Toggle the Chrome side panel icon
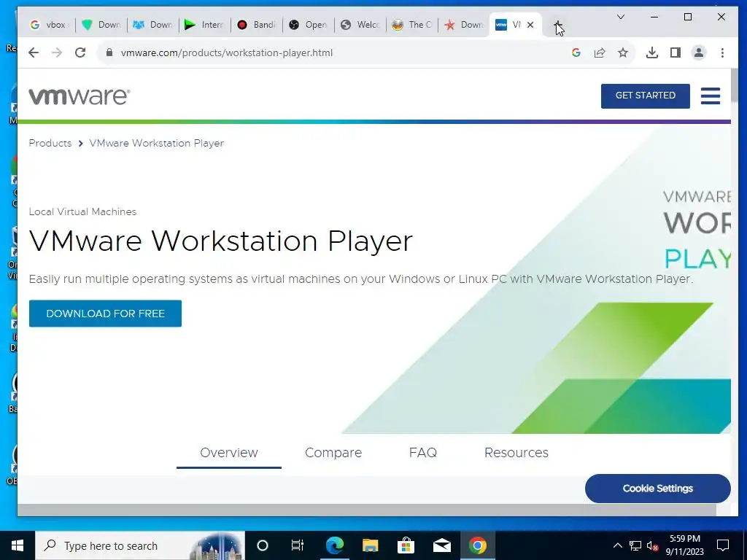 [x=675, y=52]
